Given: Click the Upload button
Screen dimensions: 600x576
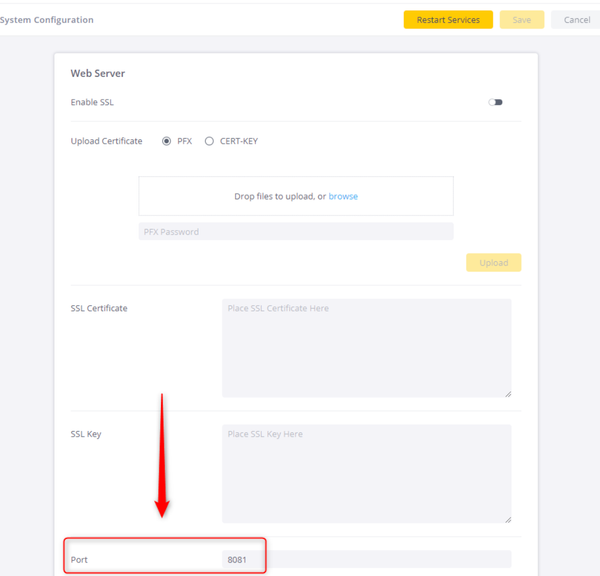Looking at the screenshot, I should point(493,263).
